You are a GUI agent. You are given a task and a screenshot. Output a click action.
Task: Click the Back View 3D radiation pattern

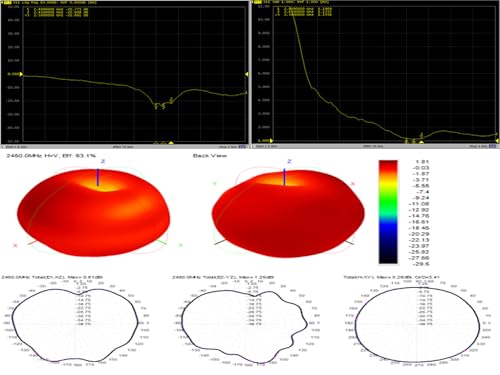point(288,213)
